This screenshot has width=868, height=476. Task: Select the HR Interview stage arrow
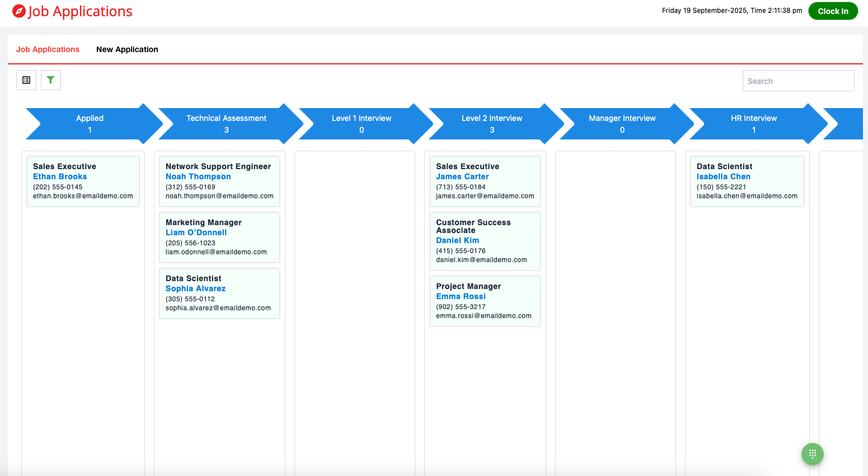pos(753,124)
